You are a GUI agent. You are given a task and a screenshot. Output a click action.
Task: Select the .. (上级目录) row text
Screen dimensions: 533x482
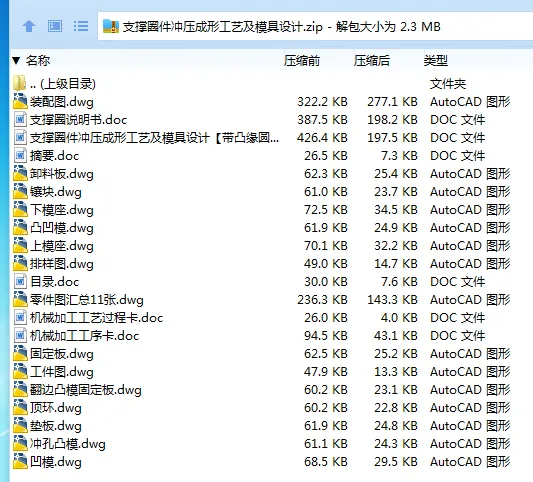pyautogui.click(x=63, y=84)
